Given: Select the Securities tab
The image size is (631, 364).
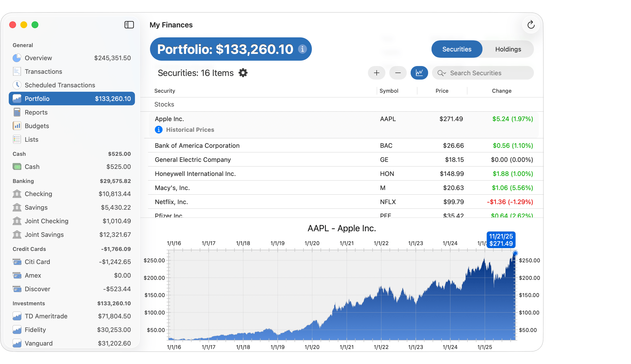Looking at the screenshot, I should (x=457, y=49).
